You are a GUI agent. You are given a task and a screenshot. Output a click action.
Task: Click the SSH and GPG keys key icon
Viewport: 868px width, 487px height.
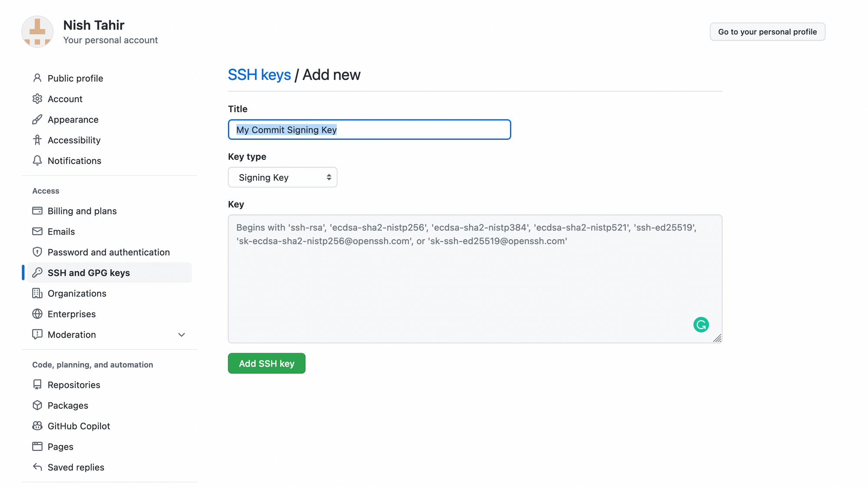(x=37, y=273)
